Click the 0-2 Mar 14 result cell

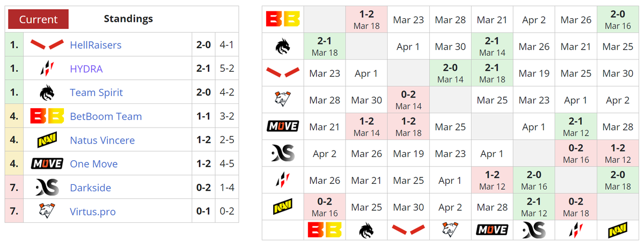(x=408, y=100)
